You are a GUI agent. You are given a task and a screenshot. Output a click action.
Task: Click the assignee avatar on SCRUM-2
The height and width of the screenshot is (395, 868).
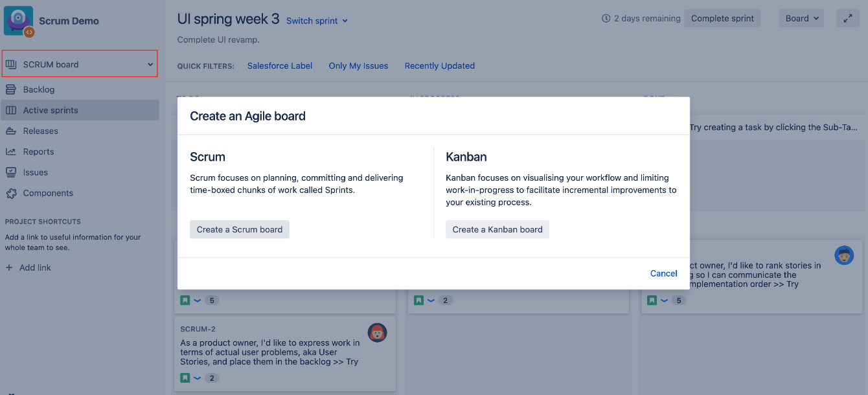tap(377, 332)
